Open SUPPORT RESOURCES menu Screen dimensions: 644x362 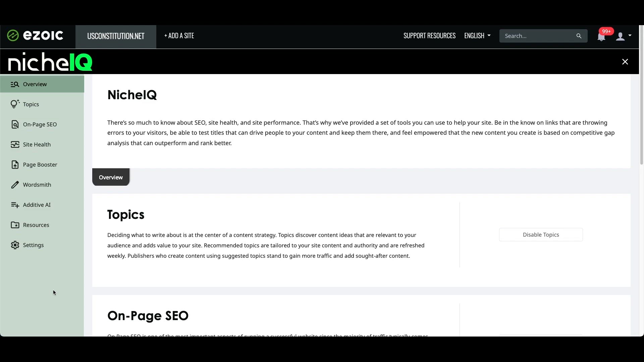429,36
